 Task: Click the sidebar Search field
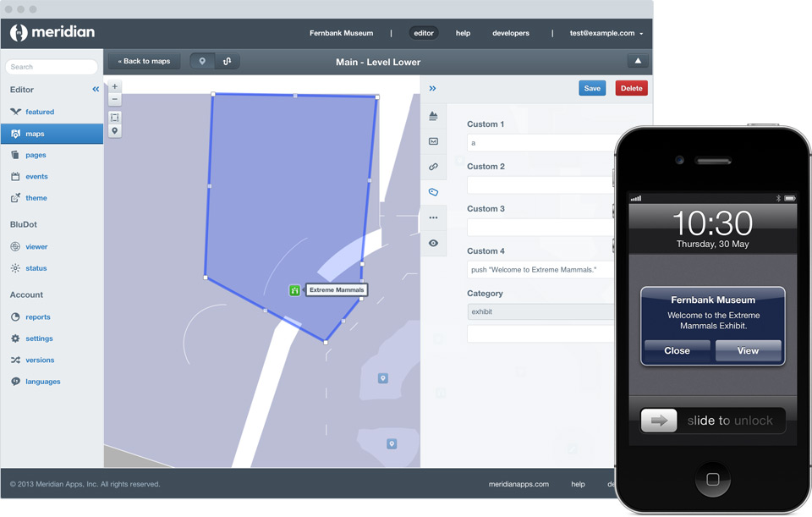point(52,67)
